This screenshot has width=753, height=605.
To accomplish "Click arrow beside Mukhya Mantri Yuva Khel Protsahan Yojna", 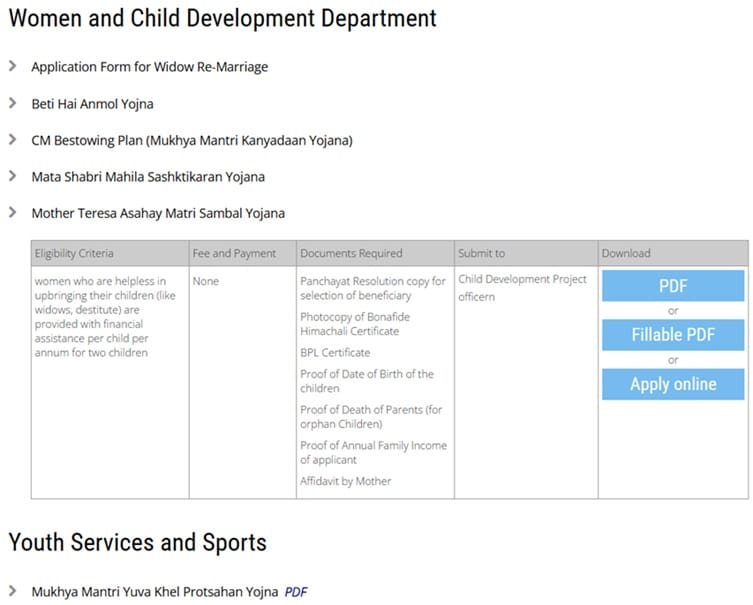I will point(13,591).
